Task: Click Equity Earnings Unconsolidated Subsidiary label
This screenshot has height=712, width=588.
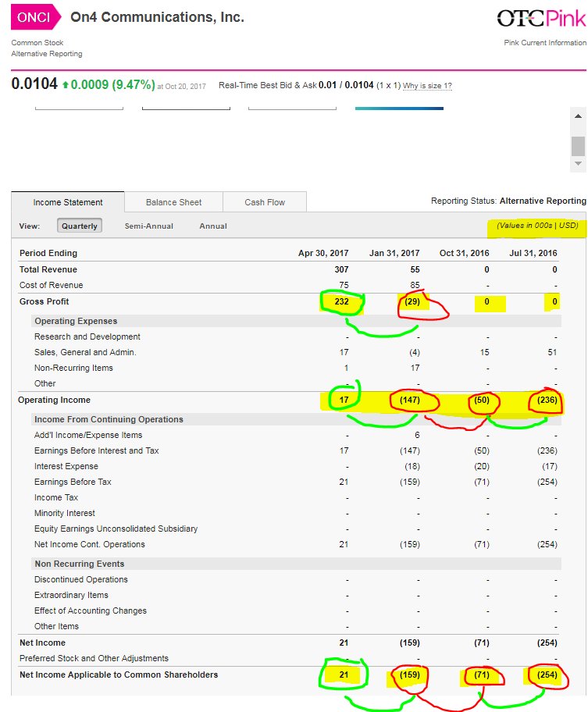Action: 116,529
